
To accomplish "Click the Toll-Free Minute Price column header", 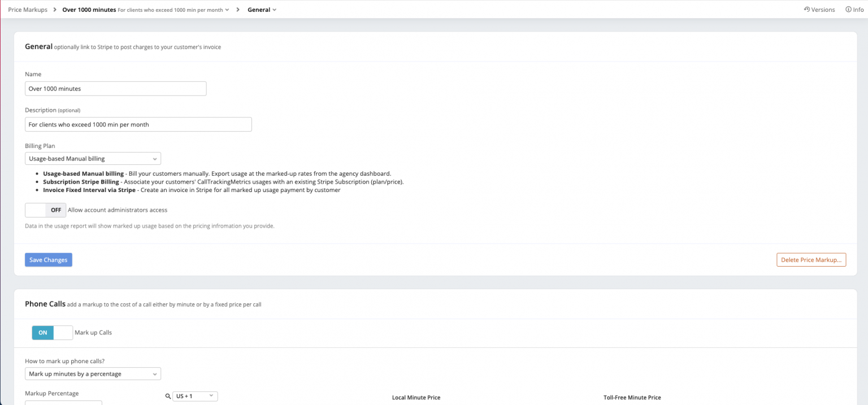I will click(632, 398).
